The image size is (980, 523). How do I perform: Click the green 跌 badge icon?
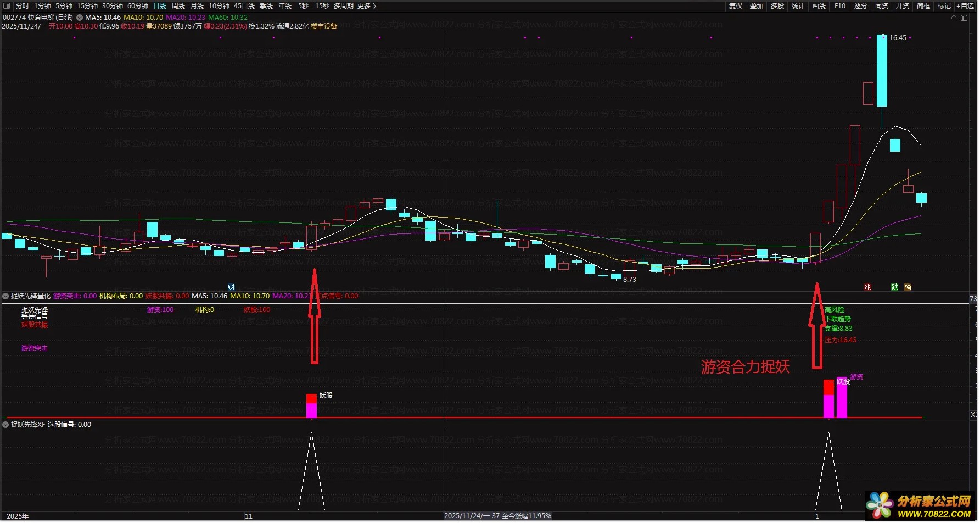pos(894,287)
